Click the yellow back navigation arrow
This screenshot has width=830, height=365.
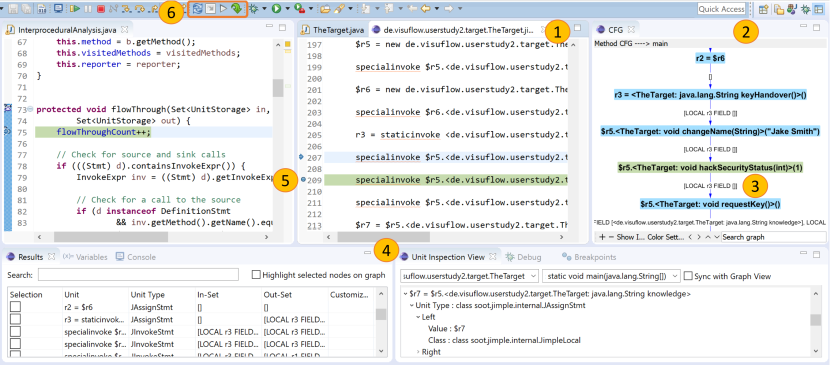tap(426, 9)
